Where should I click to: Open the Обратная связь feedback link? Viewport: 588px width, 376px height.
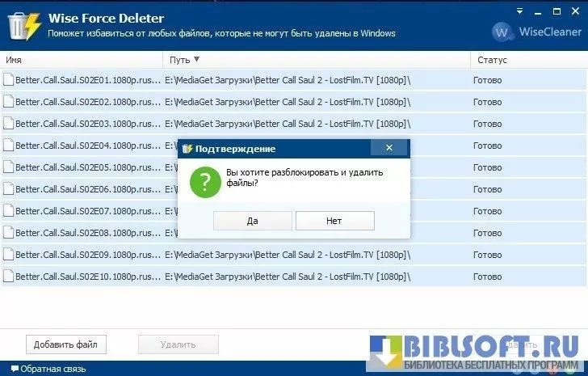coord(52,370)
